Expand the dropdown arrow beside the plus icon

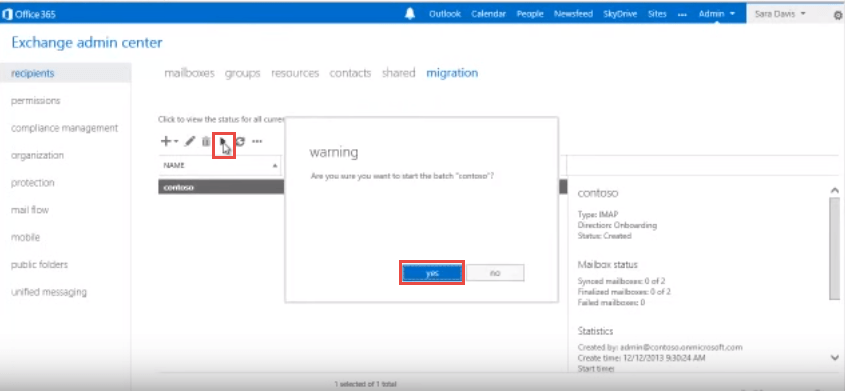pos(176,142)
